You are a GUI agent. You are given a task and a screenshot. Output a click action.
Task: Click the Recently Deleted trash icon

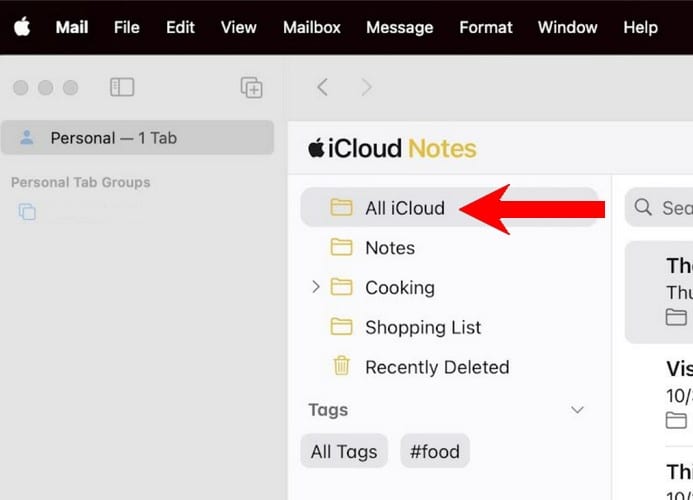point(342,367)
